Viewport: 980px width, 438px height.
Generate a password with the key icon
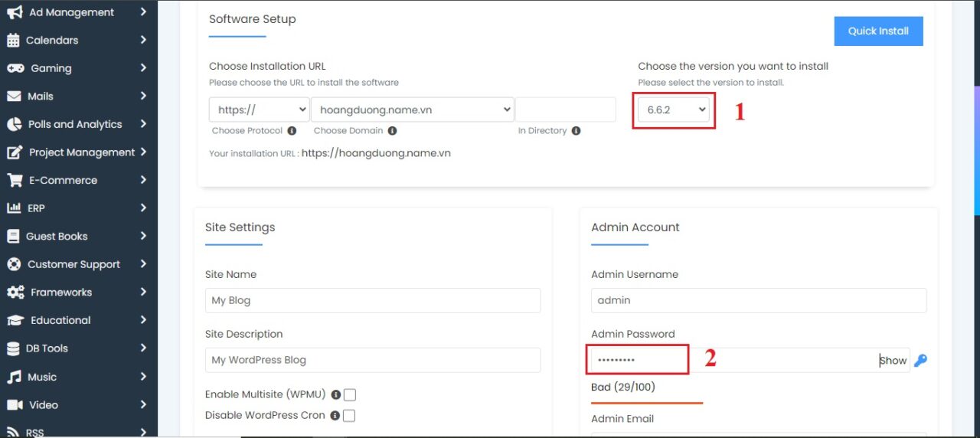920,361
